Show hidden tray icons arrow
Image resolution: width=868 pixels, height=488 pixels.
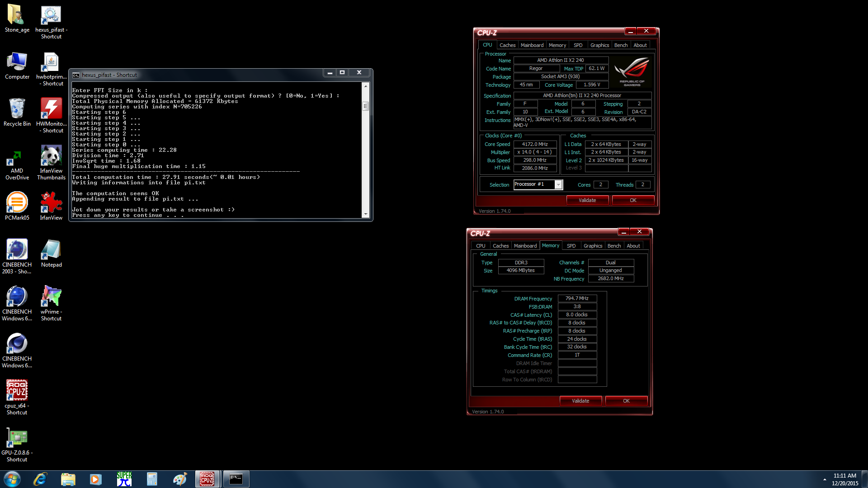coord(825,479)
